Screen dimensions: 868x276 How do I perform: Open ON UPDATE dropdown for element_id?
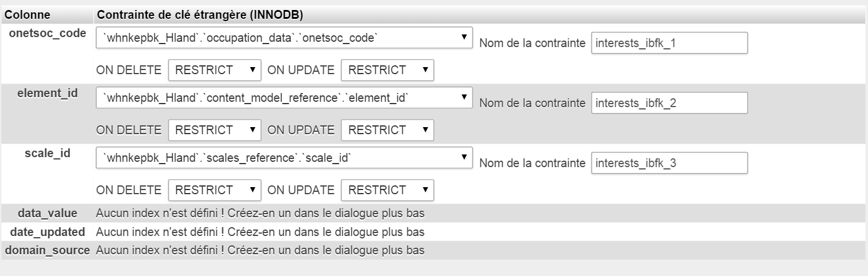point(387,130)
